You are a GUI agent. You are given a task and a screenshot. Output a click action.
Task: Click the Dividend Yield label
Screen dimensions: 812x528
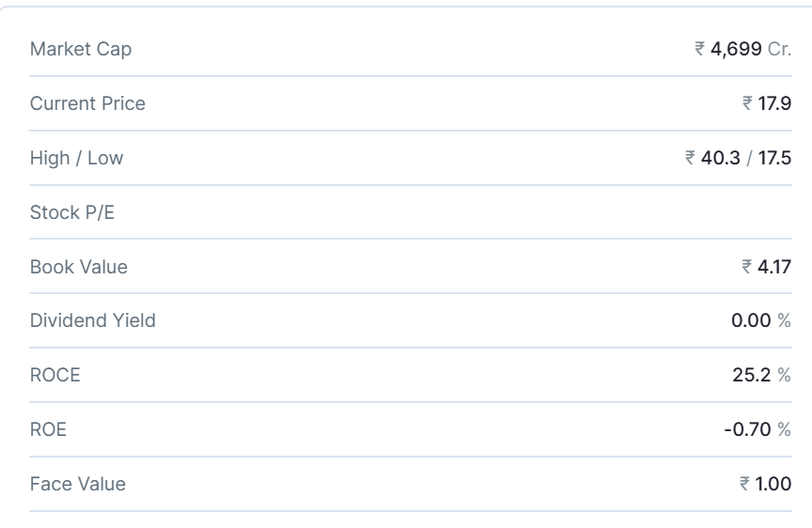click(93, 321)
